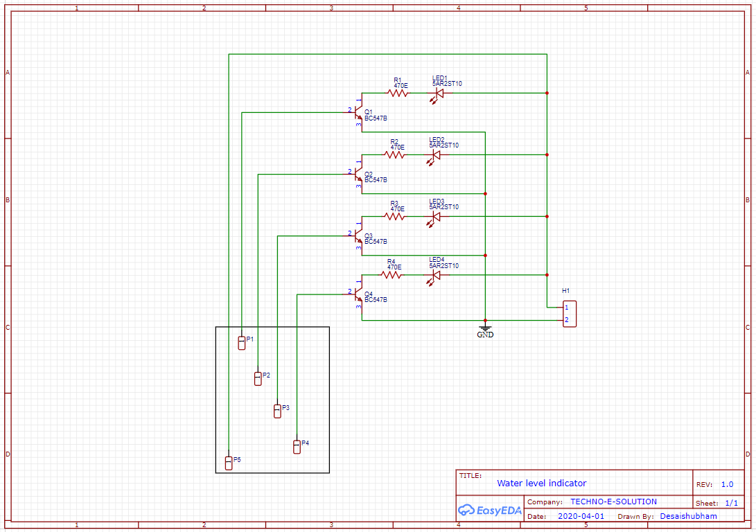Select the GND ground symbol
The height and width of the screenshot is (532, 756).
point(484,327)
